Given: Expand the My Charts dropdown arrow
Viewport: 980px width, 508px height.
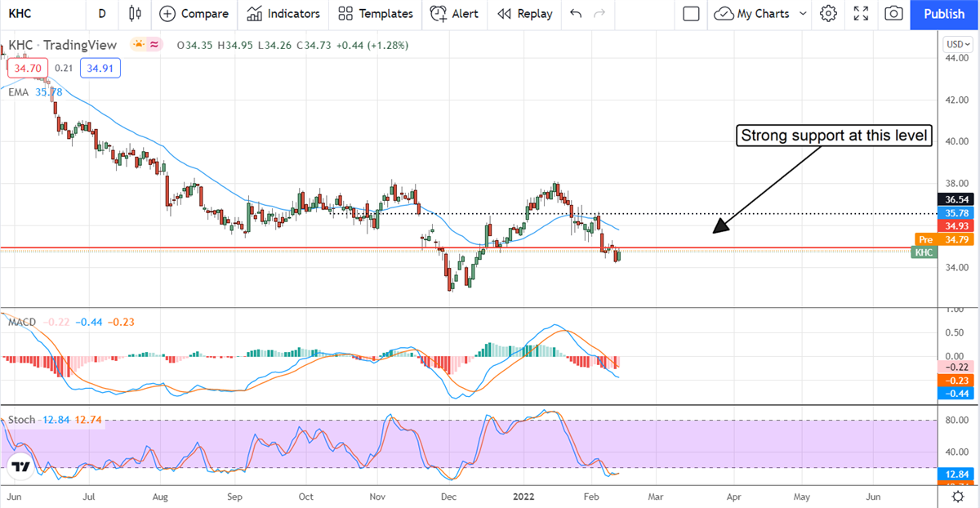Looking at the screenshot, I should (803, 14).
